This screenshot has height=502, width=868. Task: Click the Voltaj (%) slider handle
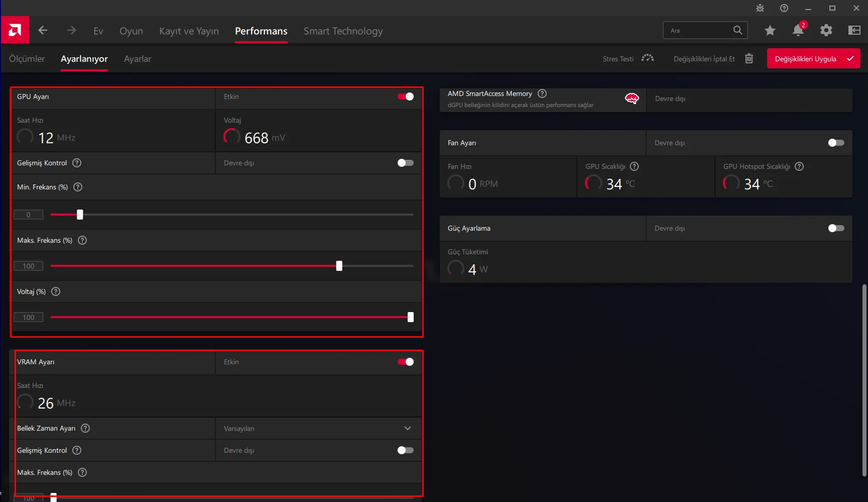(411, 317)
